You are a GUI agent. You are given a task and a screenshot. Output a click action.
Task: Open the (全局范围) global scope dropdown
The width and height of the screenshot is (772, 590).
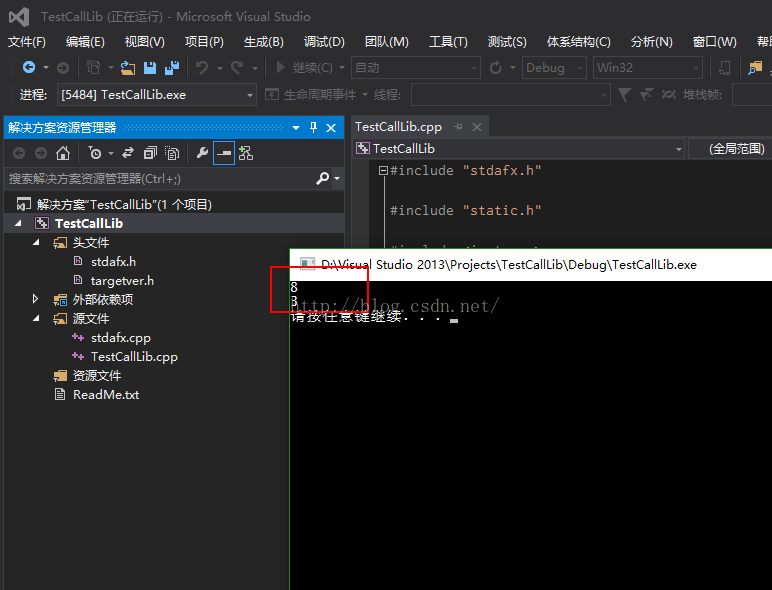tap(730, 149)
